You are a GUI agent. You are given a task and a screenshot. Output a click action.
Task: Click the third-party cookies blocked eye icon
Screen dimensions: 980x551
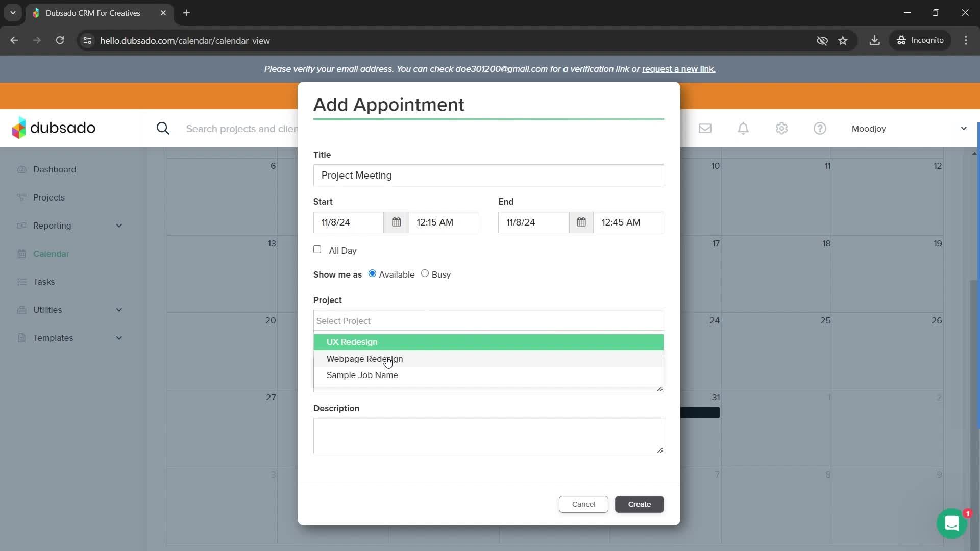click(822, 40)
